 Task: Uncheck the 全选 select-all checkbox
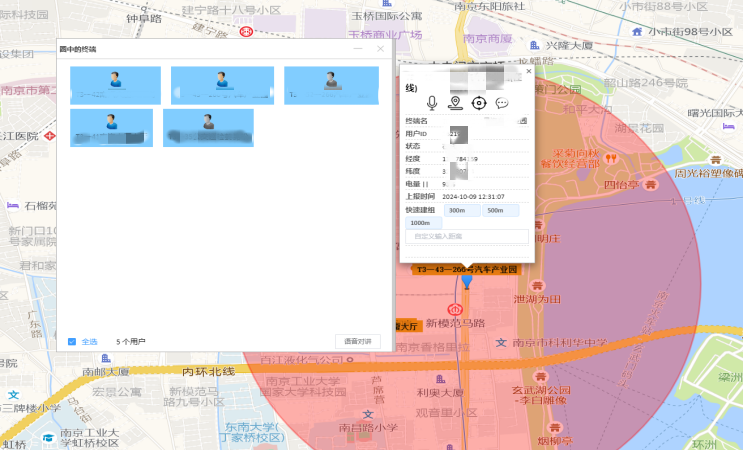(72, 342)
